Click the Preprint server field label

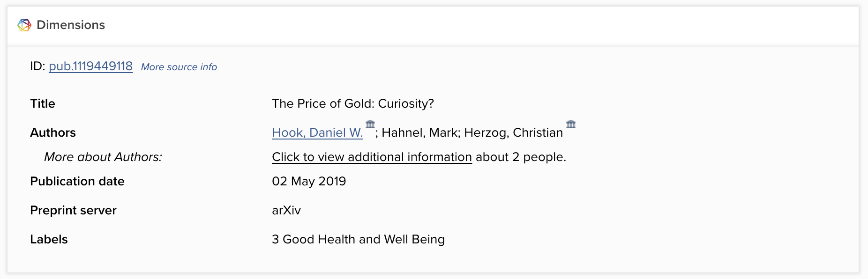coord(73,210)
